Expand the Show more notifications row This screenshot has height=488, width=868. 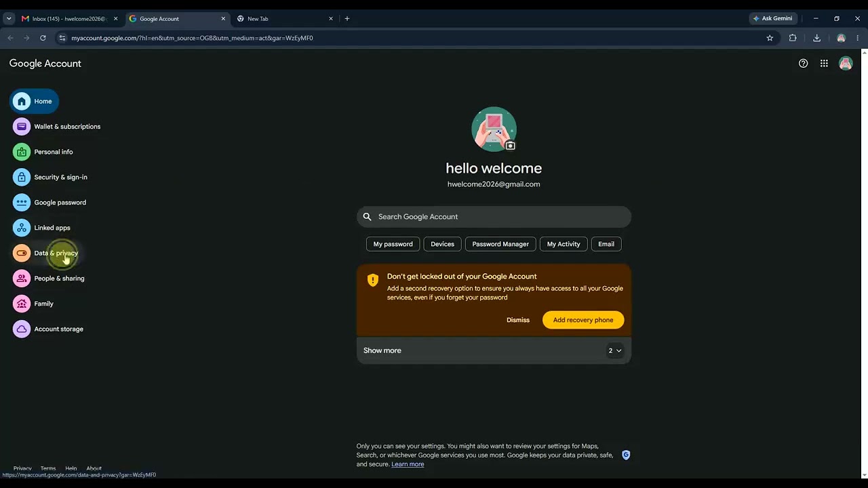(494, 350)
